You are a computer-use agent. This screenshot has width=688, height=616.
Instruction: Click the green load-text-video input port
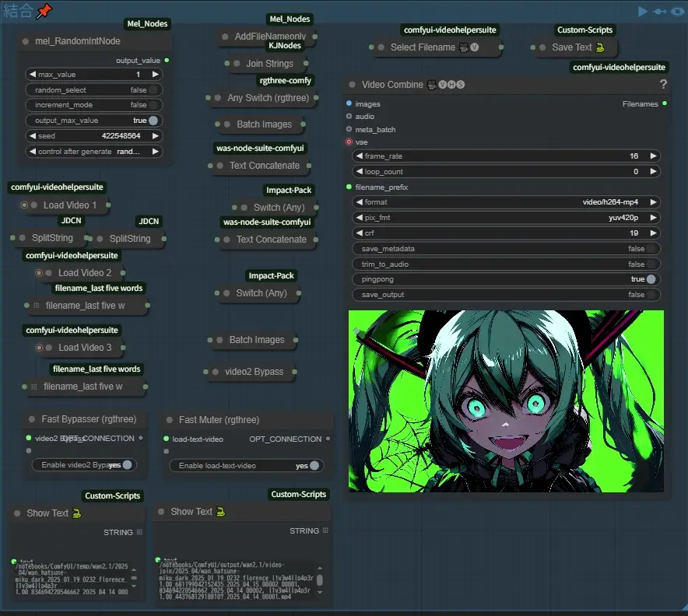(x=167, y=439)
